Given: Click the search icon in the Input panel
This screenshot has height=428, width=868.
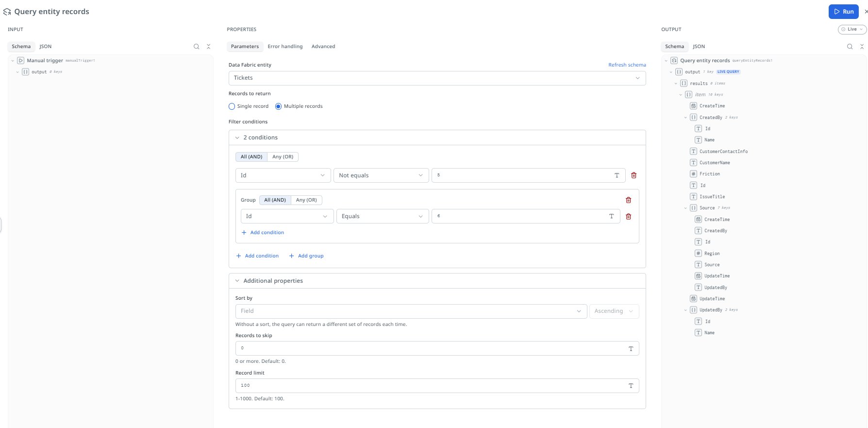Looking at the screenshot, I should (197, 47).
